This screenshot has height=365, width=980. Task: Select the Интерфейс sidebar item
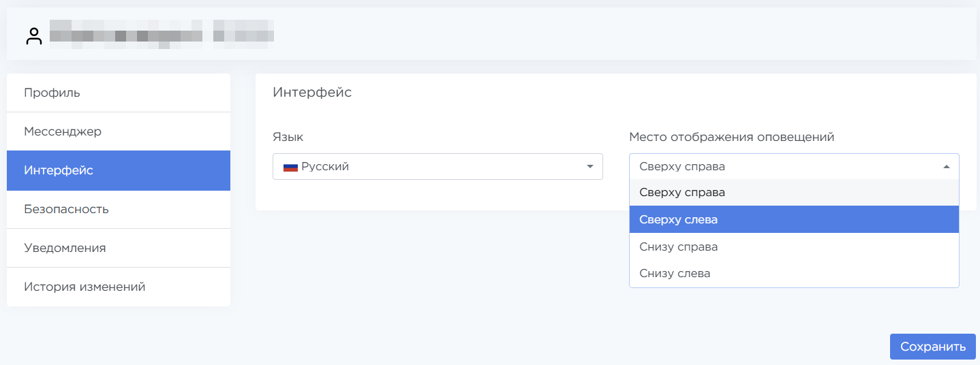coord(59,170)
